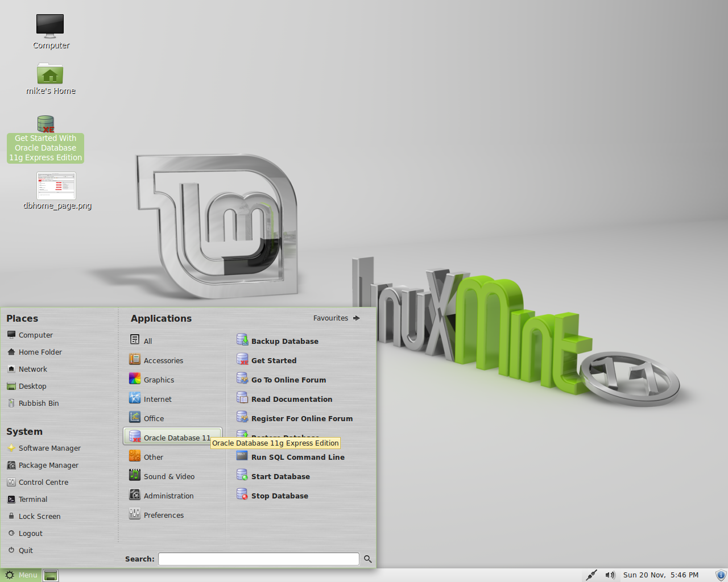The width and height of the screenshot is (728, 582).
Task: Click Start Database
Action: pyautogui.click(x=274, y=476)
